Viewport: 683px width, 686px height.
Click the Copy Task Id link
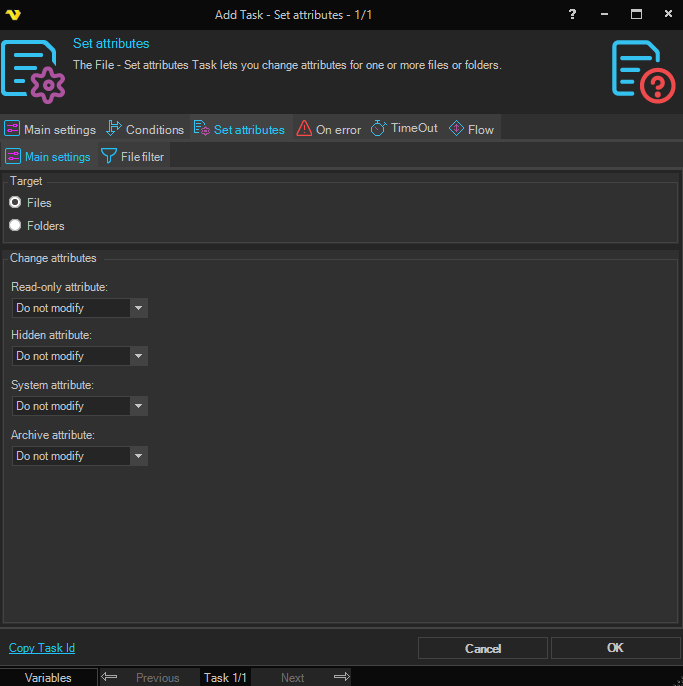(x=42, y=648)
